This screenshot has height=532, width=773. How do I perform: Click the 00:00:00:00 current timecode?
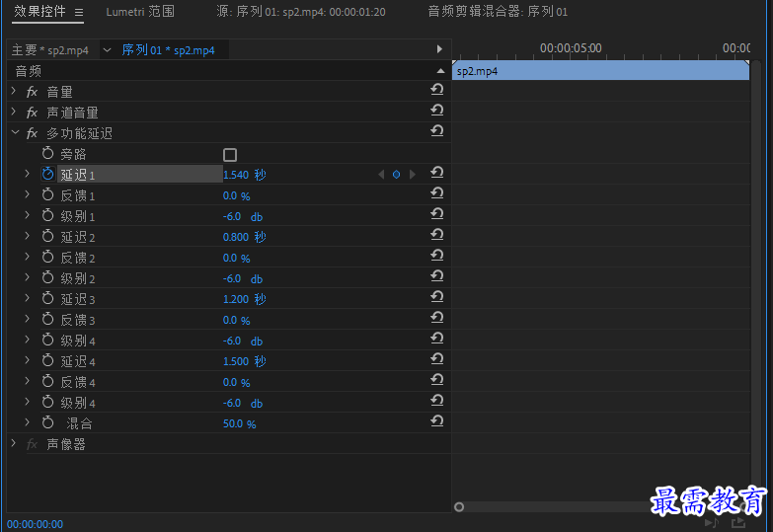click(x=35, y=524)
